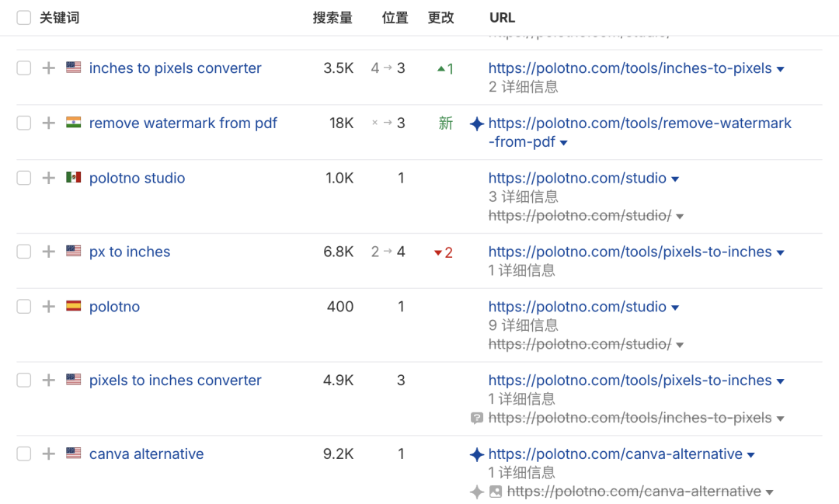The image size is (839, 504).
Task: Click the US flag next to px to inches
Action: coord(73,251)
